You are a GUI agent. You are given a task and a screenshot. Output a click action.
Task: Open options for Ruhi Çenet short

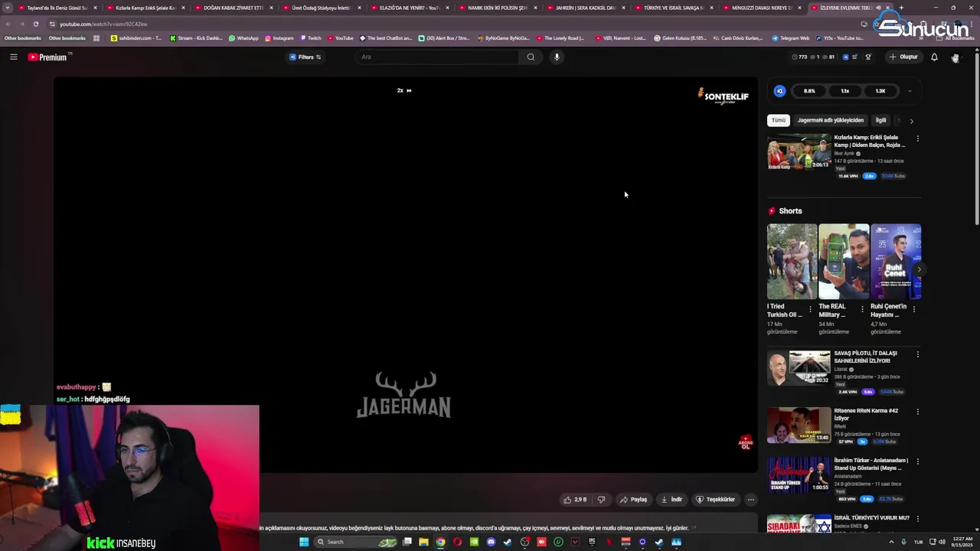pyautogui.click(x=913, y=309)
